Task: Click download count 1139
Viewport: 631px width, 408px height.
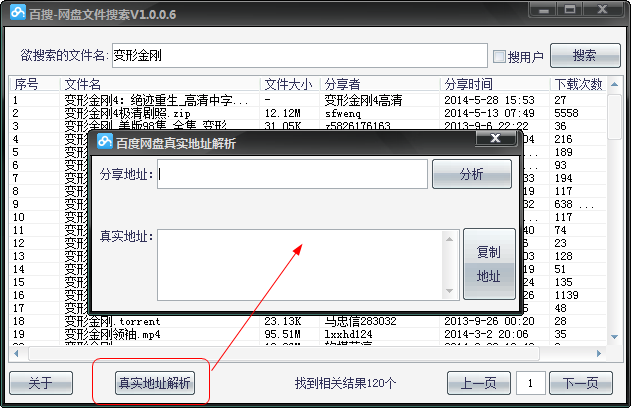Action: pos(566,295)
